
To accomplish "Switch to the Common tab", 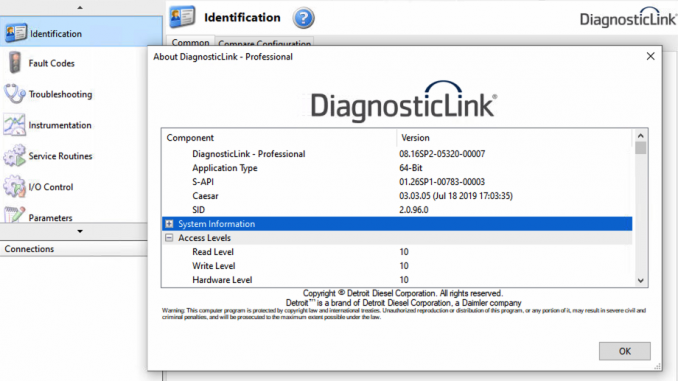I will 190,42.
